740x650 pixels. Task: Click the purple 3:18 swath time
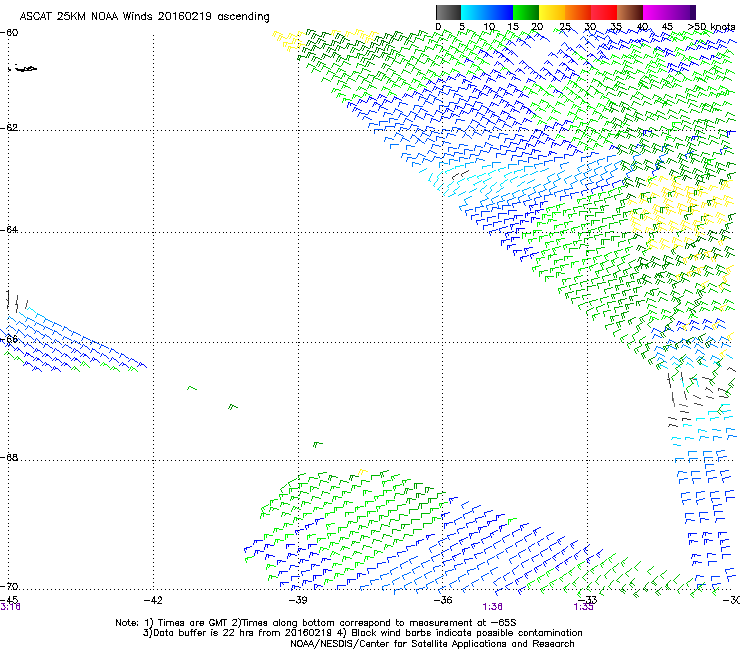[x=10, y=607]
